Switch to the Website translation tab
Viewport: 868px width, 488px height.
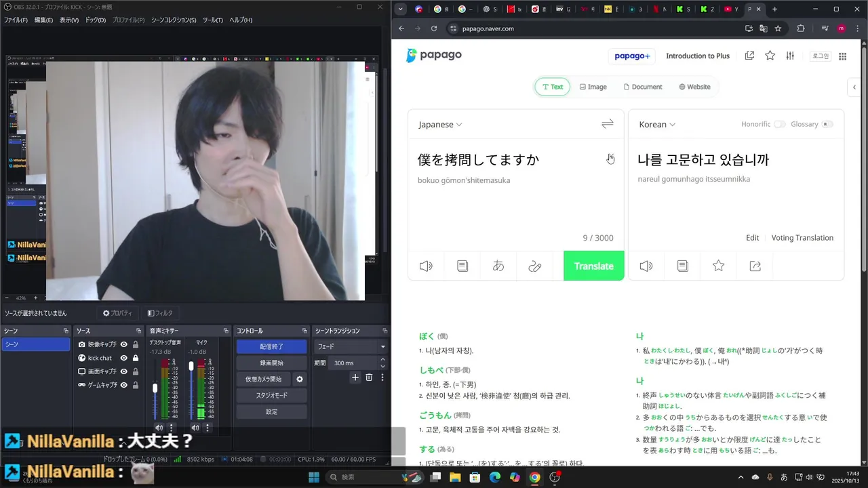click(694, 87)
